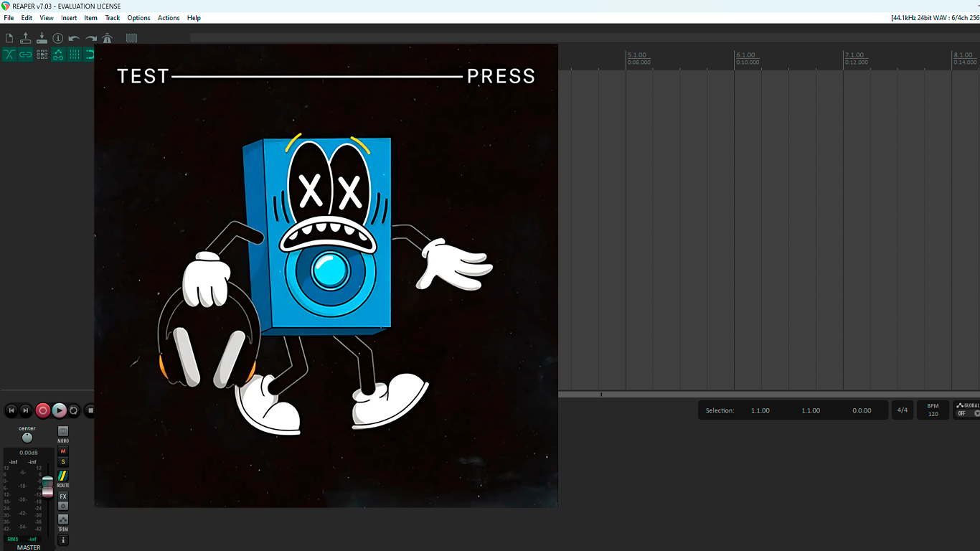Toggle the Repeat loop button

[x=74, y=410]
